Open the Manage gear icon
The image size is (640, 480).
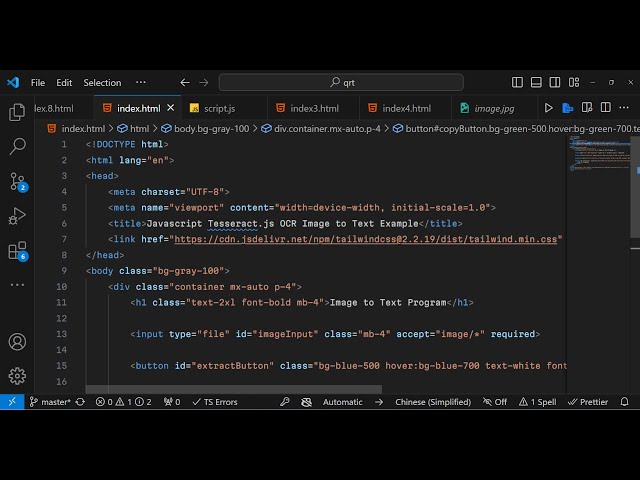(x=17, y=376)
